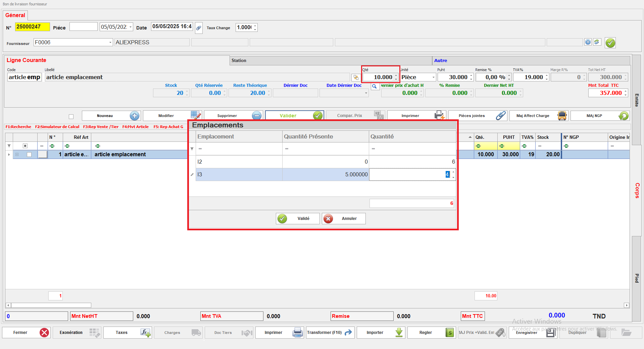Viewport: 644px width, 349px height.
Task: Click the Quantité field for emplacement I2
Action: pos(412,162)
